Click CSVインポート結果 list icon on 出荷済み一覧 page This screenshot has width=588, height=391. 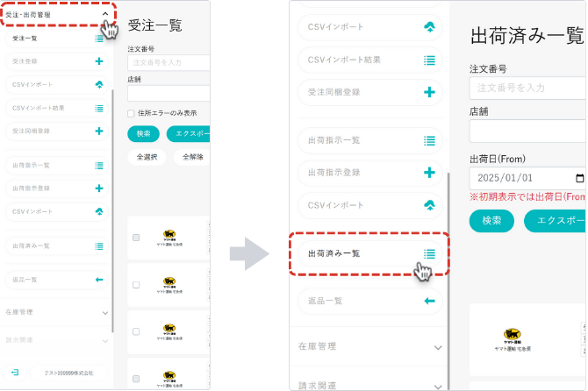point(429,60)
